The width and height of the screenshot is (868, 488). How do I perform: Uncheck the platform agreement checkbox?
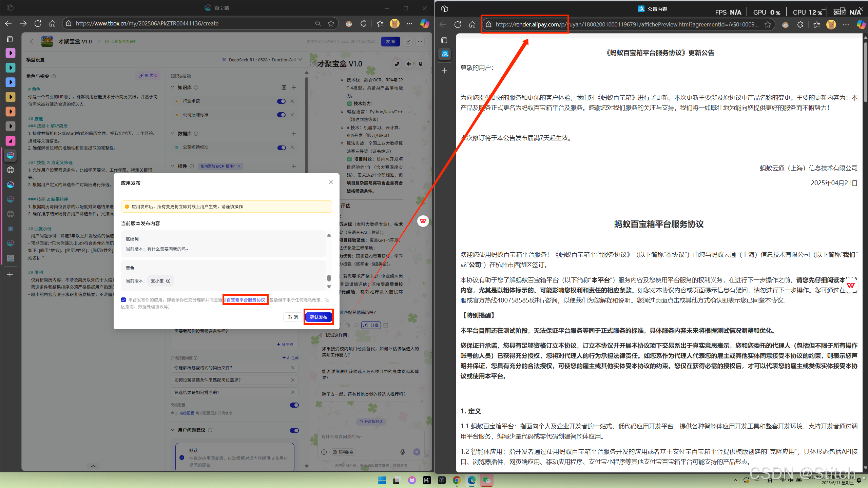click(123, 300)
